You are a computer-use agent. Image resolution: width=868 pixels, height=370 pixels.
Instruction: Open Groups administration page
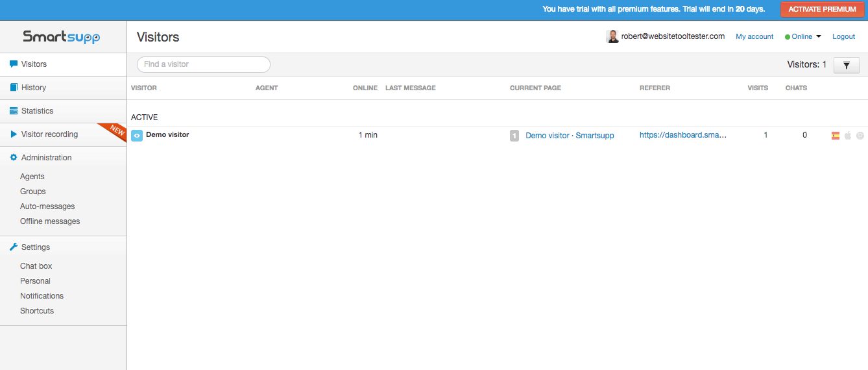point(33,191)
